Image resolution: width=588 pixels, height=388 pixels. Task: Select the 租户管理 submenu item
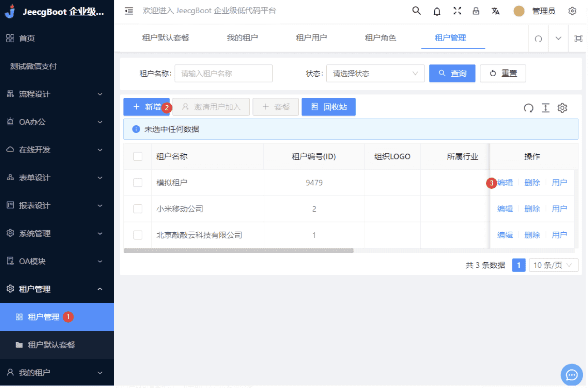coord(57,317)
